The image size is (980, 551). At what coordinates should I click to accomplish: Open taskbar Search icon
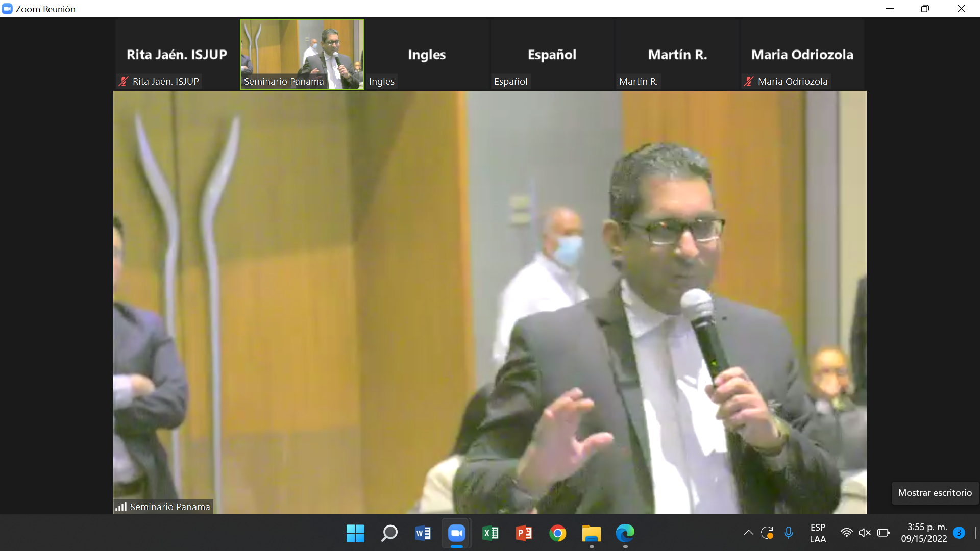389,533
